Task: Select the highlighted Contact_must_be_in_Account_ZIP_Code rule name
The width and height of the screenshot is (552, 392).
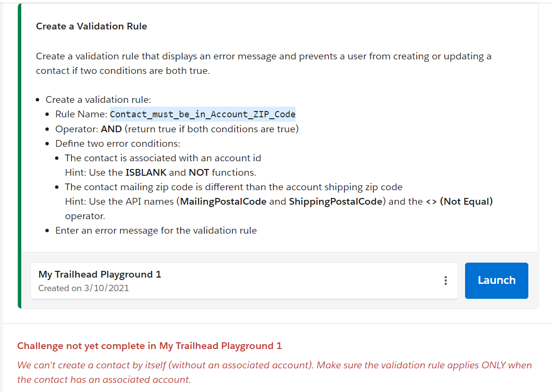Action: click(x=203, y=114)
